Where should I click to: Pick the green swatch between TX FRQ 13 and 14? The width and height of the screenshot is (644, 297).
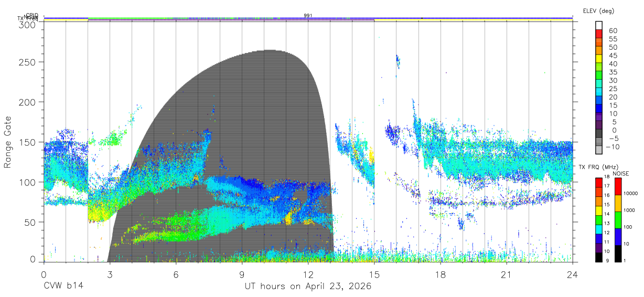(598, 220)
